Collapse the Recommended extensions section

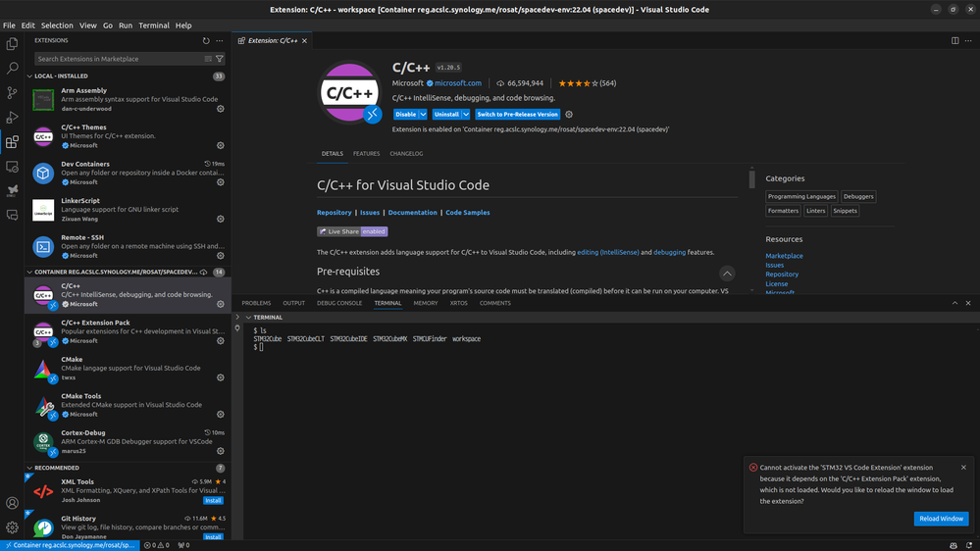(x=29, y=468)
